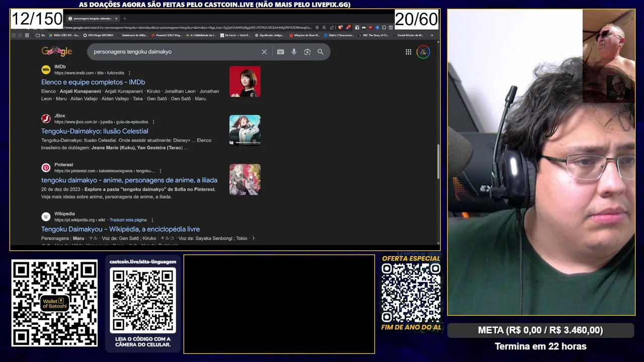The image size is (644, 362).
Task: Click the Pinterest result thumbnail image
Action: 245,179
